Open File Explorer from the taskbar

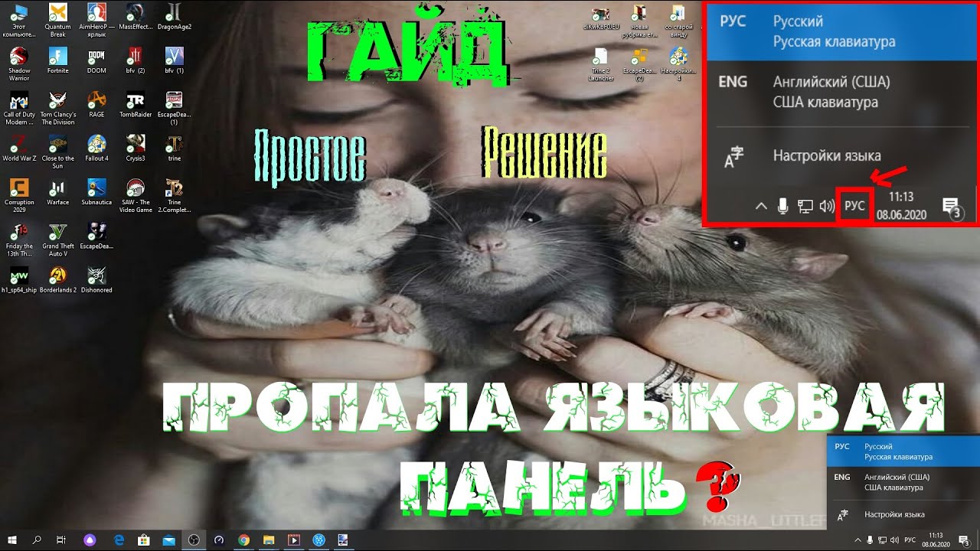coord(268,540)
